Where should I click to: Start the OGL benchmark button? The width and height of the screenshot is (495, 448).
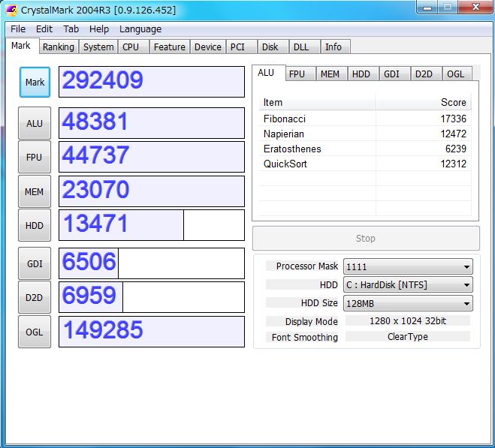point(35,332)
